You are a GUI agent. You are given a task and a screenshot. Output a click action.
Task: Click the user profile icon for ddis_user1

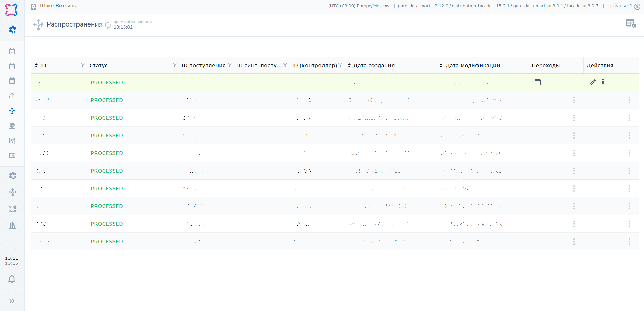[x=637, y=6]
